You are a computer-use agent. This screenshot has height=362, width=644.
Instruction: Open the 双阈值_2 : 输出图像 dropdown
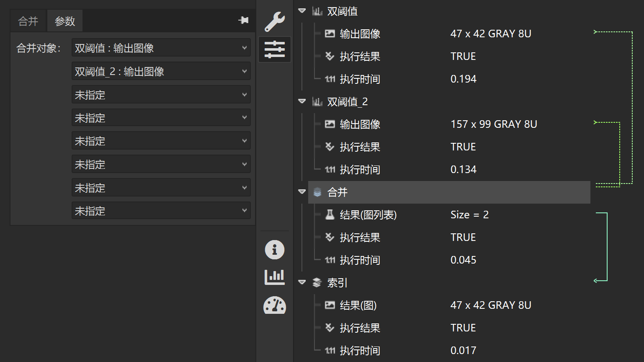pyautogui.click(x=161, y=72)
